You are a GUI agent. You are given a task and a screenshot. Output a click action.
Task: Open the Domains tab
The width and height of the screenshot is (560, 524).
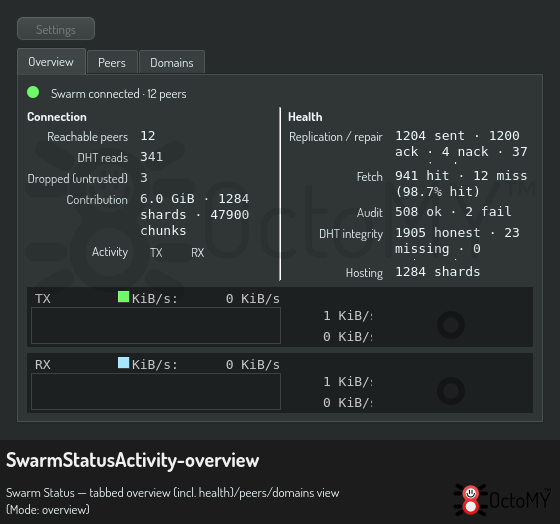pyautogui.click(x=172, y=63)
